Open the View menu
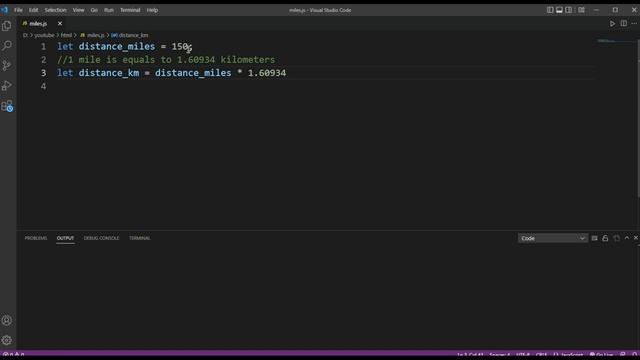Viewport: 640px width, 360px height. point(78,10)
